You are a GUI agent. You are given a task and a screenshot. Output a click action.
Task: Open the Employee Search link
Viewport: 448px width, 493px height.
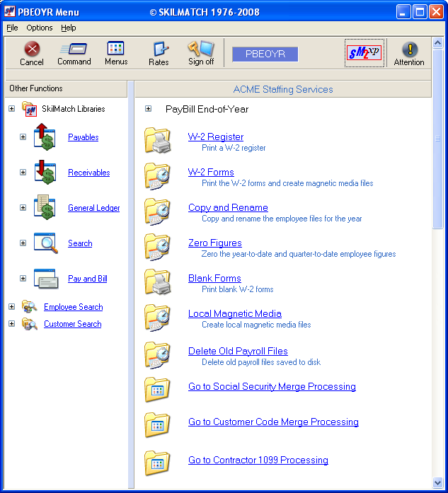click(x=74, y=307)
